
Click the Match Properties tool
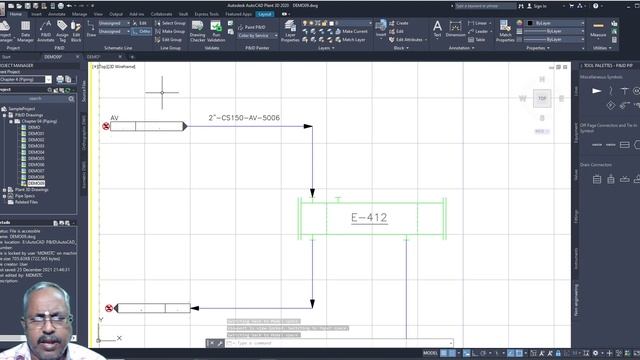click(x=505, y=31)
